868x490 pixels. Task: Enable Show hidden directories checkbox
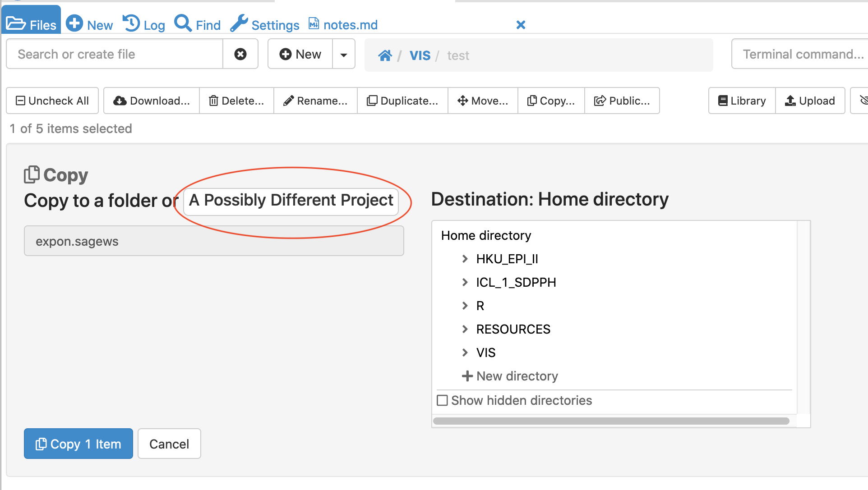tap(443, 400)
